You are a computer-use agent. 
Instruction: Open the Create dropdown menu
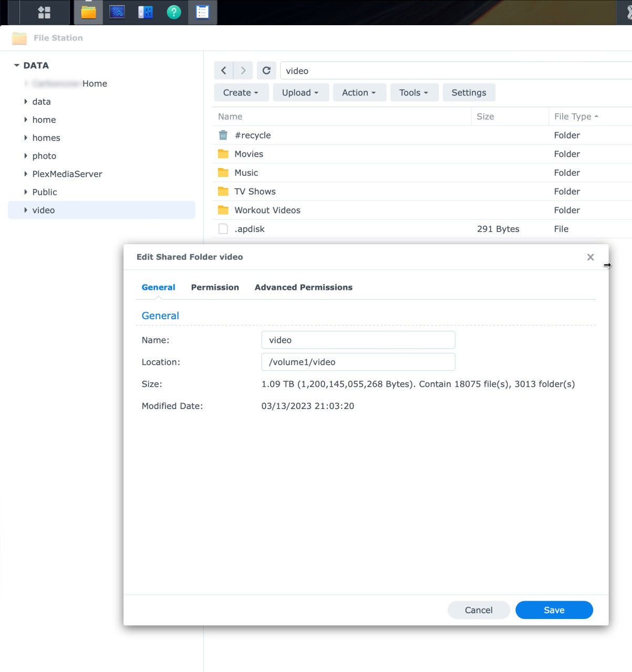pos(241,92)
